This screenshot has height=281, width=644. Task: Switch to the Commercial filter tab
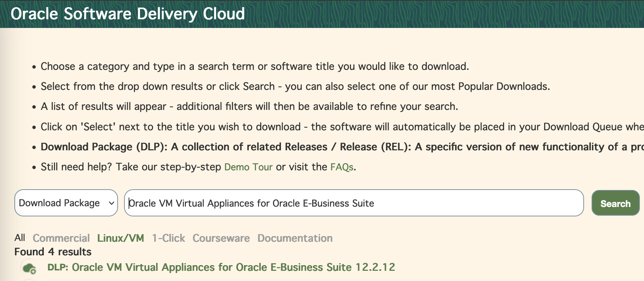tap(61, 238)
